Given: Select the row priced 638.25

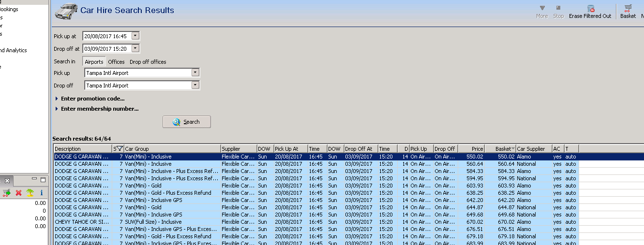Looking at the screenshot, I should (348, 193).
